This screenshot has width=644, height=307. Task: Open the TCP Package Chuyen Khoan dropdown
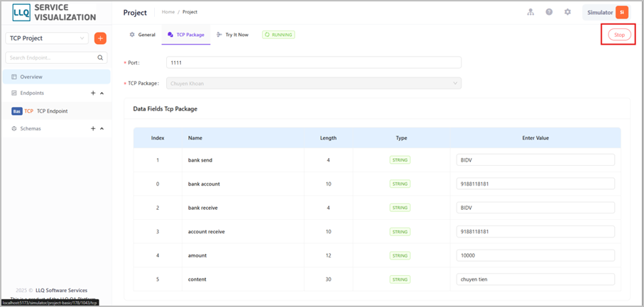point(313,83)
